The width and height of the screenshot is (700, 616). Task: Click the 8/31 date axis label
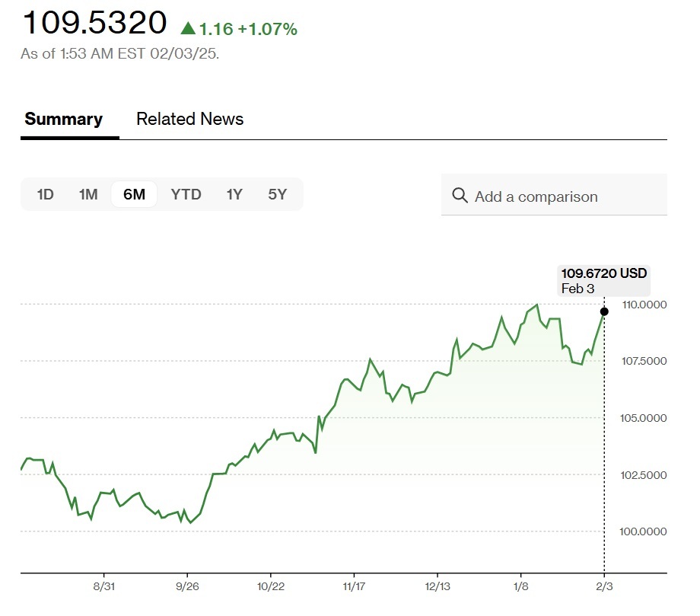click(x=103, y=588)
